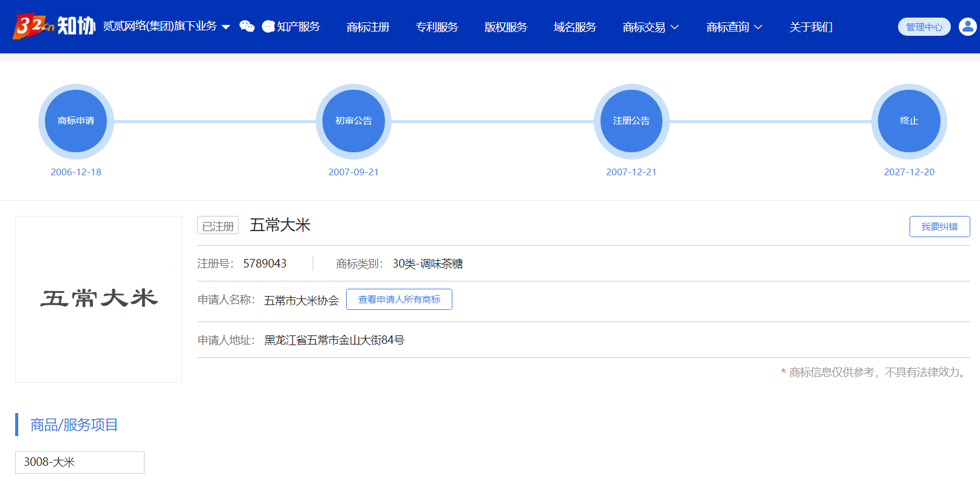Expand the 商标交易 menu

click(x=650, y=27)
